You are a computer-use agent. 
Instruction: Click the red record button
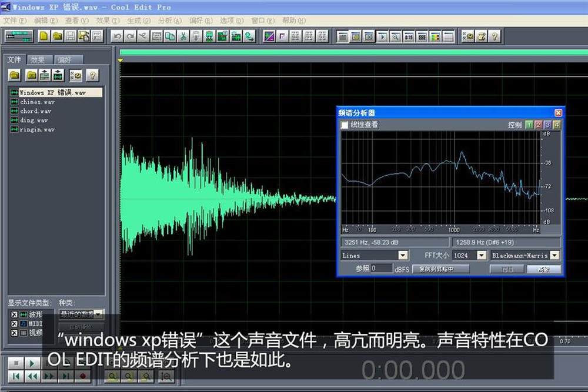(x=82, y=376)
